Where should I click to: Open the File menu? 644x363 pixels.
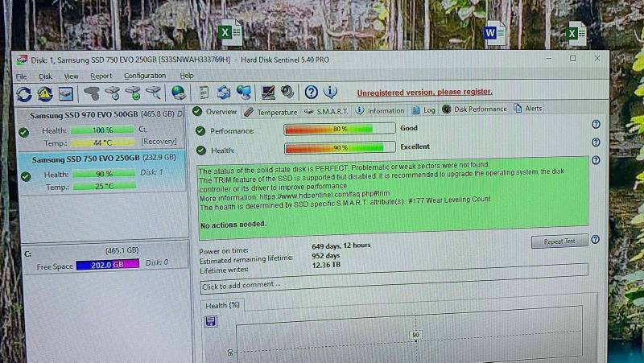[x=22, y=76]
